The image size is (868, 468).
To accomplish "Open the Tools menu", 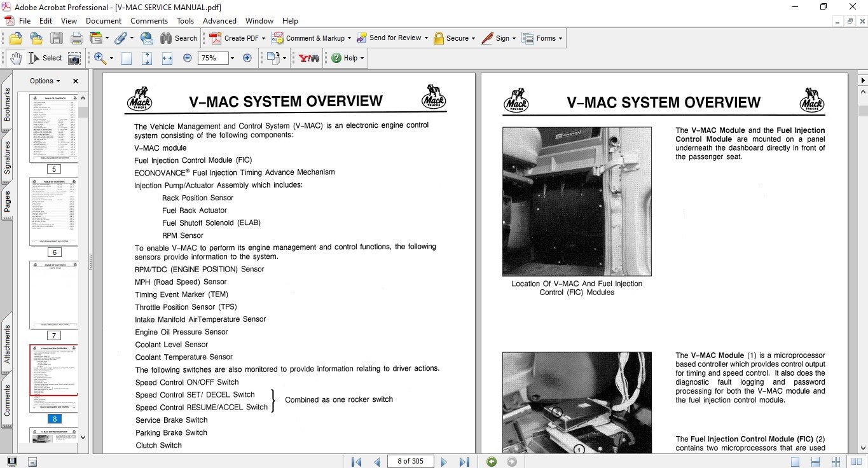I will [x=186, y=21].
